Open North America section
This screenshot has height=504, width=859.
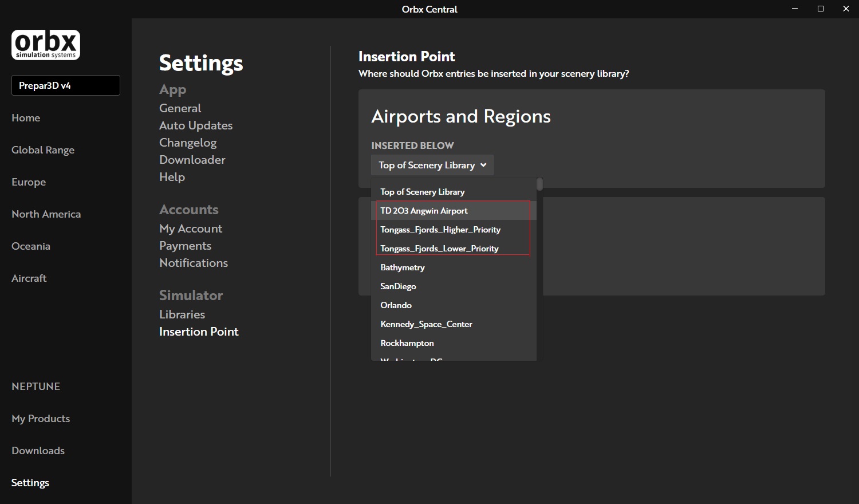46,214
